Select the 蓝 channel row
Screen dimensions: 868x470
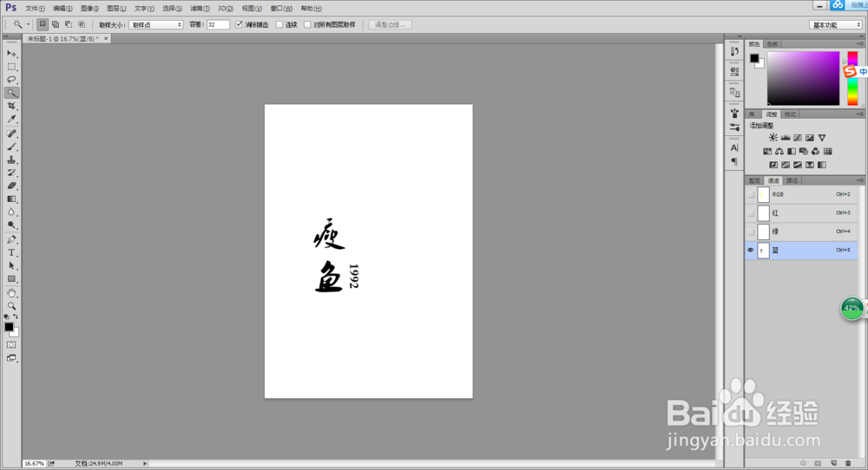pos(801,250)
